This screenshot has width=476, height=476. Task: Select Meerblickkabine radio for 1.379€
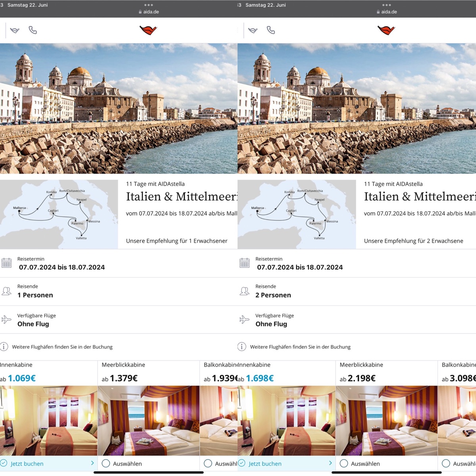coord(106,463)
